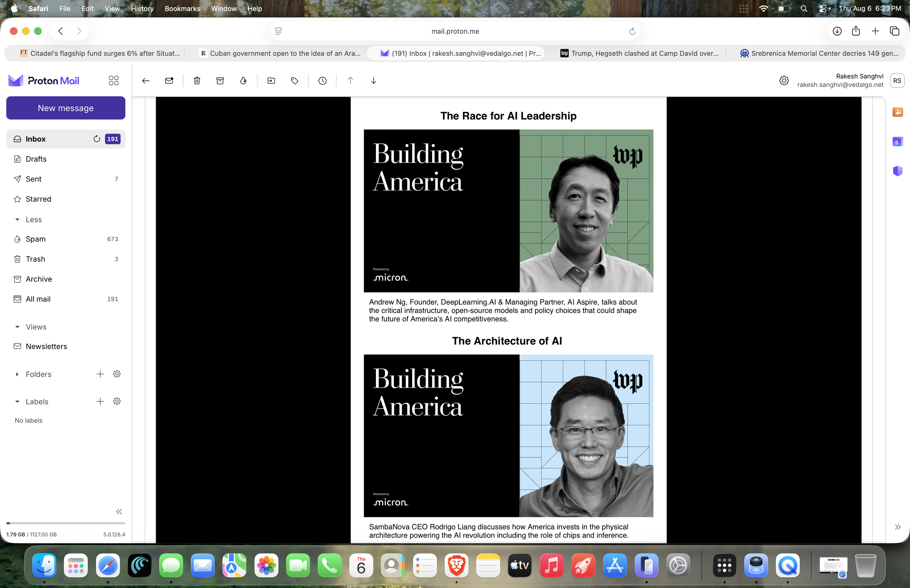Go back to the inbox list arrow
This screenshot has height=588, width=910.
point(146,80)
